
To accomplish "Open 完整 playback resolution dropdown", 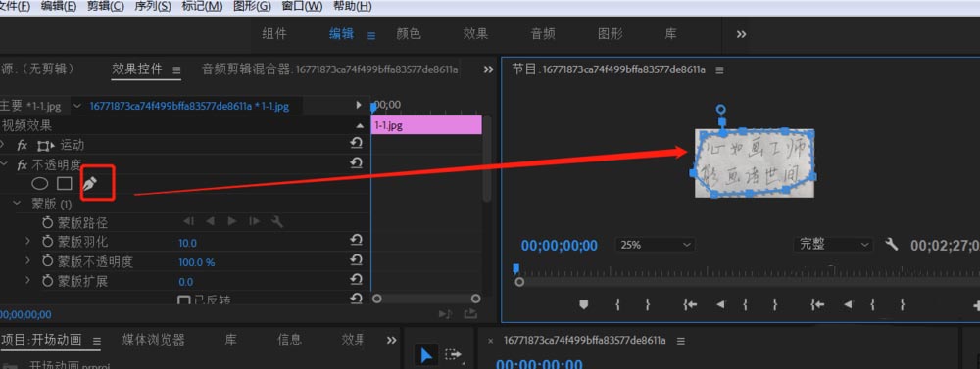I will [833, 244].
